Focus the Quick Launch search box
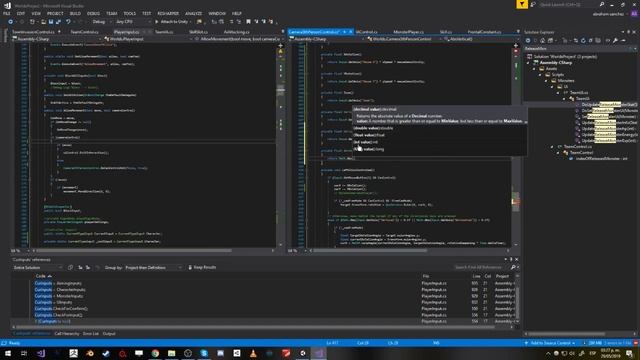The image size is (640, 360). click(568, 4)
